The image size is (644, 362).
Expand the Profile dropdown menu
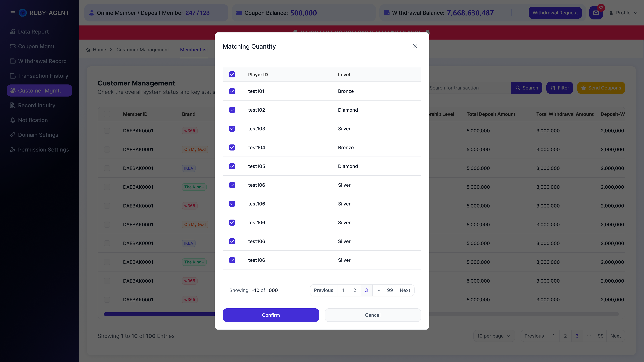click(x=624, y=13)
